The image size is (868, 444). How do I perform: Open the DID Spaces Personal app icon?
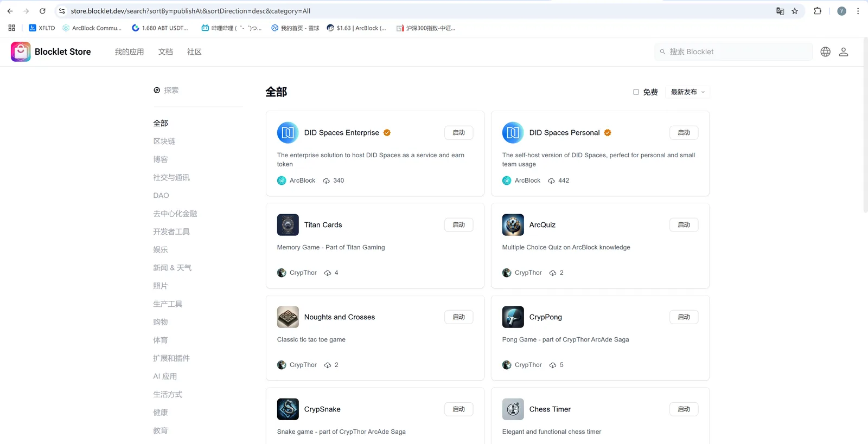pyautogui.click(x=513, y=133)
